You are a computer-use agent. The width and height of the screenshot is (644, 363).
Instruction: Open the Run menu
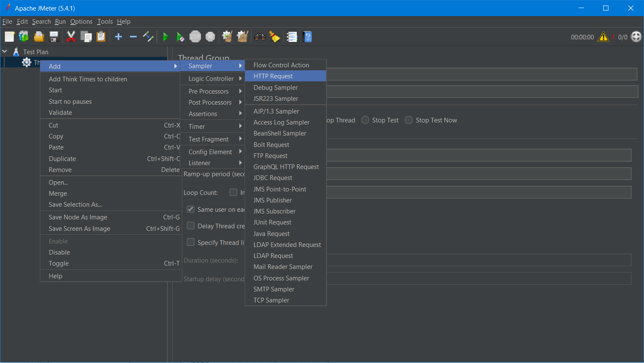[60, 22]
